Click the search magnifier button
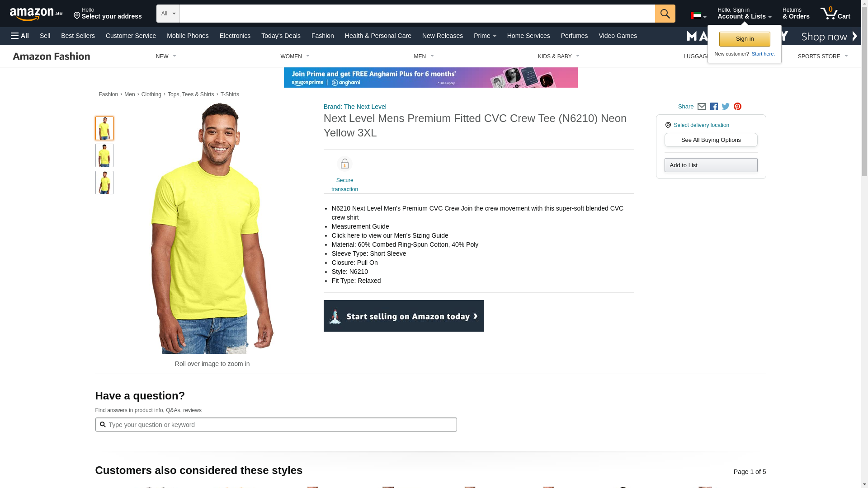The width and height of the screenshot is (868, 488). tap(665, 14)
